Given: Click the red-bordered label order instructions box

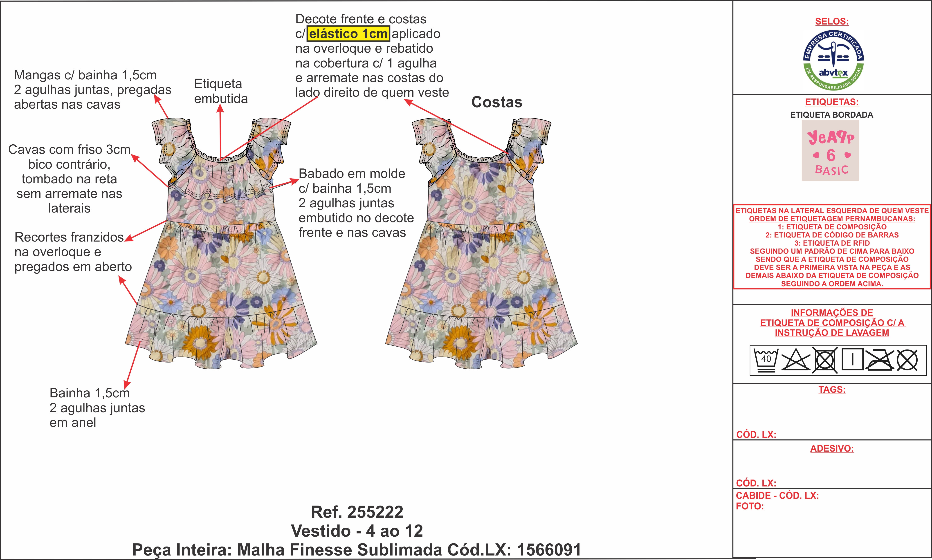Looking at the screenshot, I should [x=832, y=247].
